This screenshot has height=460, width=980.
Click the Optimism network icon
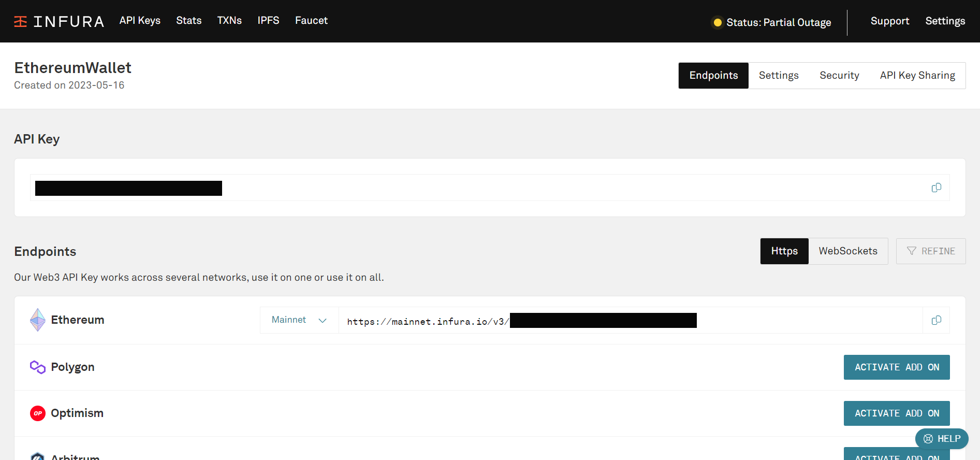click(x=38, y=413)
